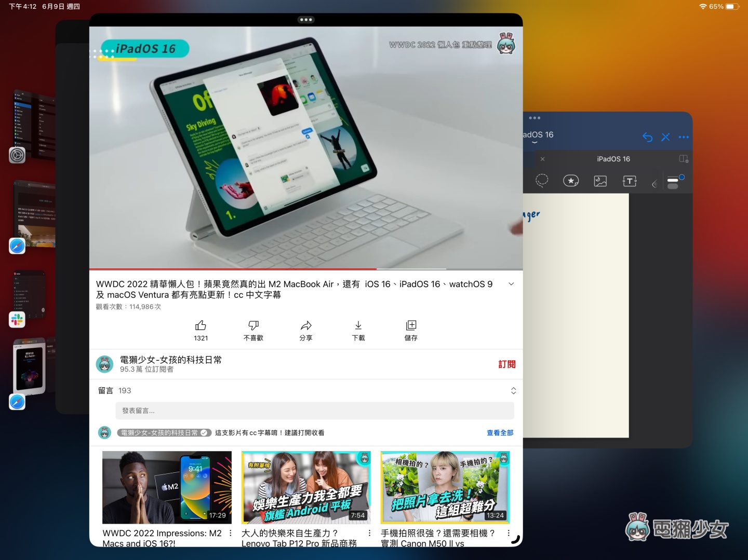
Task: Tap the video player area
Action: pyautogui.click(x=306, y=148)
